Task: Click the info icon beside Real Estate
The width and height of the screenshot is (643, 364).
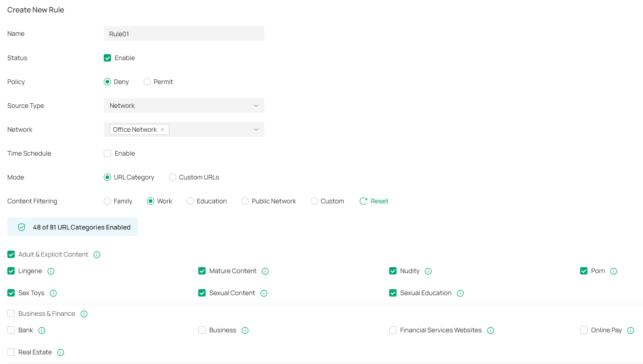Action: [61, 352]
